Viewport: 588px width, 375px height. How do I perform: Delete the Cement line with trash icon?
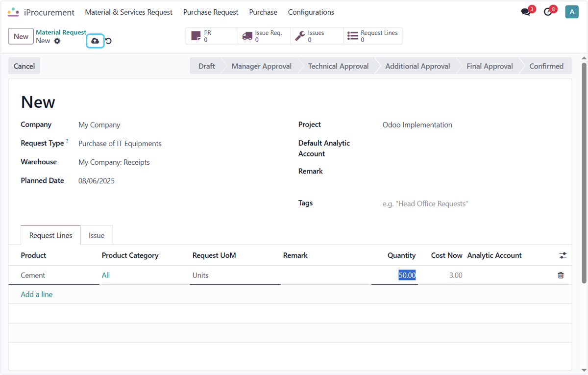561,275
